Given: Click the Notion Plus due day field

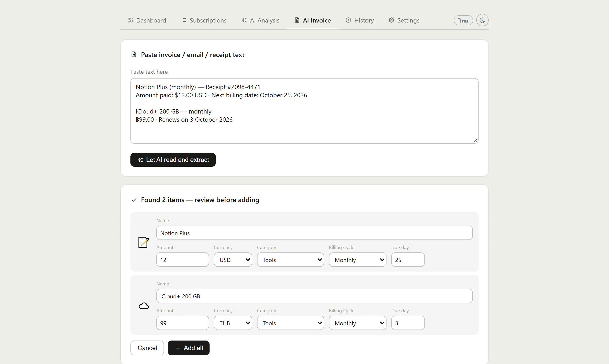Looking at the screenshot, I should (x=408, y=260).
